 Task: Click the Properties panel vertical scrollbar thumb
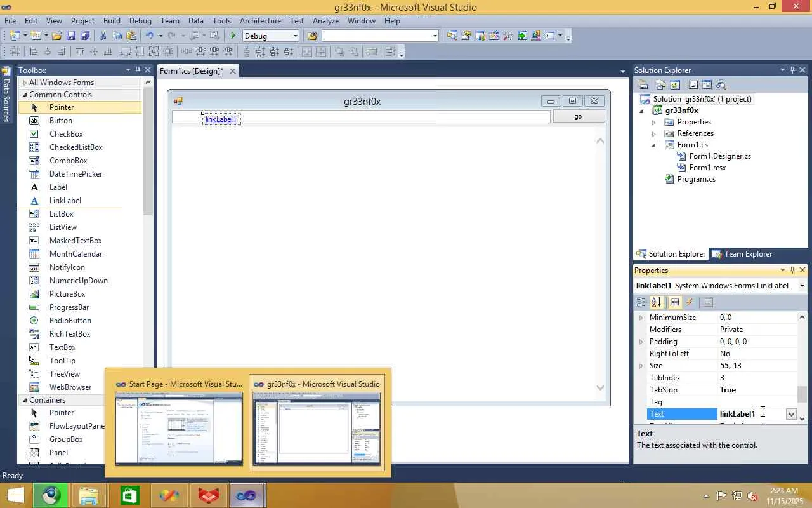coord(802,394)
